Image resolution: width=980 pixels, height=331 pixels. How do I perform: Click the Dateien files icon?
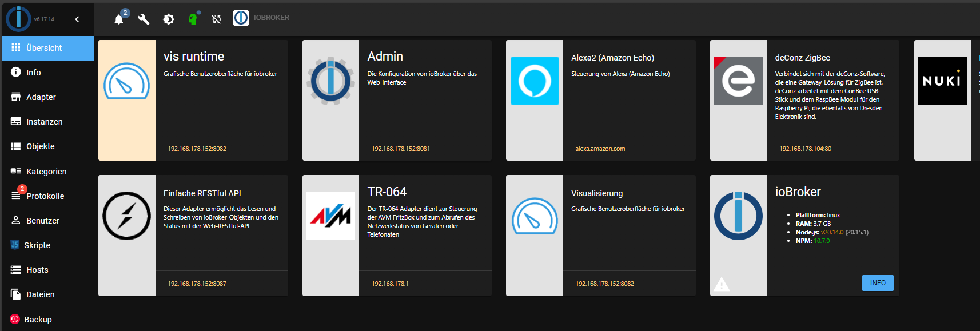click(x=16, y=294)
